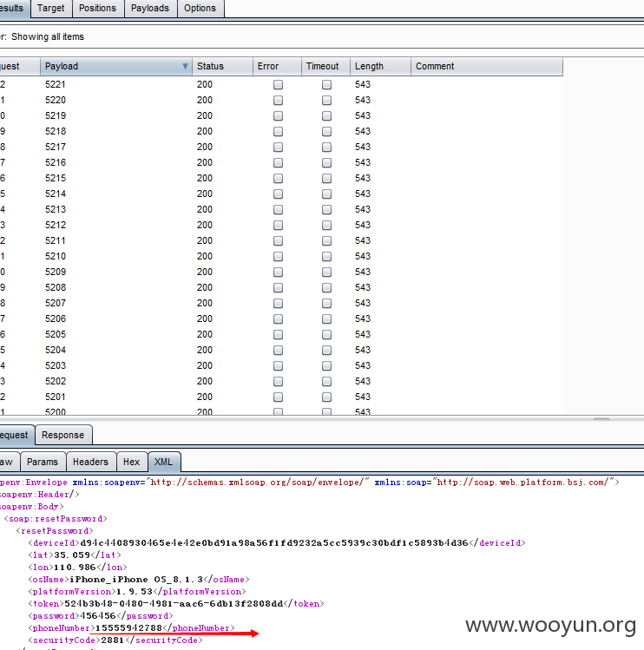The height and width of the screenshot is (650, 644).
Task: Click the soap:resetPassword element line
Action: click(x=56, y=519)
